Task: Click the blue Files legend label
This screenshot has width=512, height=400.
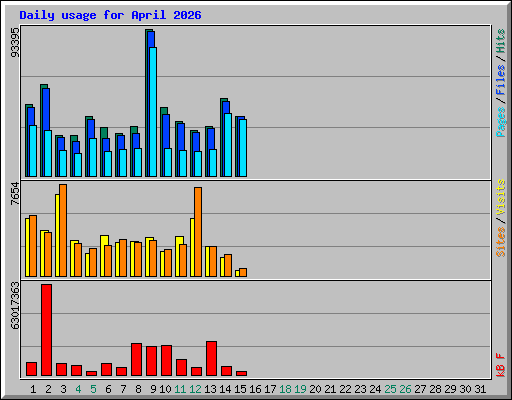Action: point(500,80)
